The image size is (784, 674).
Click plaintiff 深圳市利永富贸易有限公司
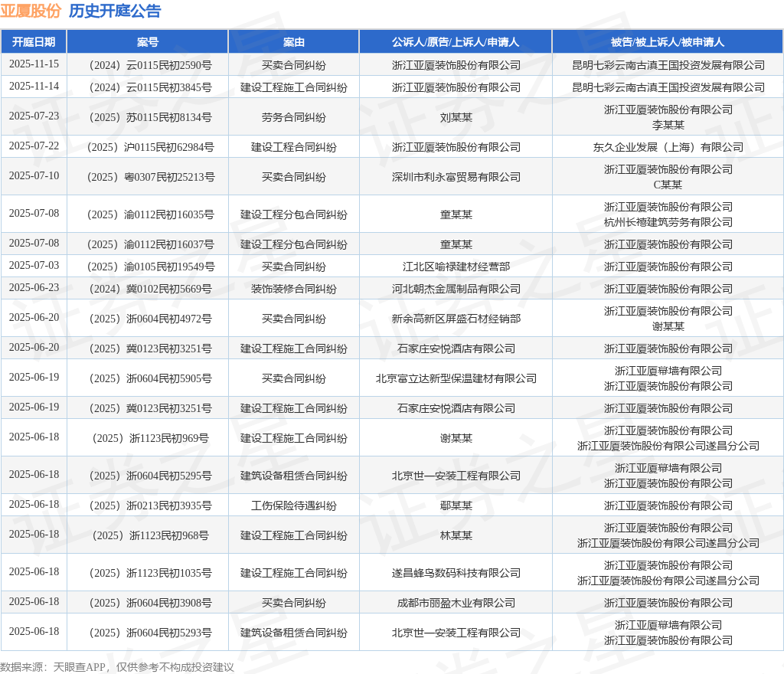coord(456,177)
